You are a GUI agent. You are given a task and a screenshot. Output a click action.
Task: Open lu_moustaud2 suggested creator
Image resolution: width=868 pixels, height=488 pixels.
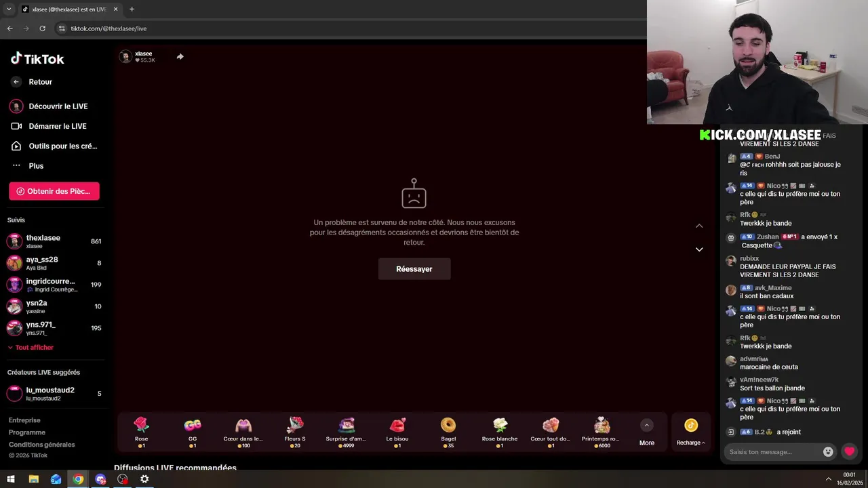(54, 394)
